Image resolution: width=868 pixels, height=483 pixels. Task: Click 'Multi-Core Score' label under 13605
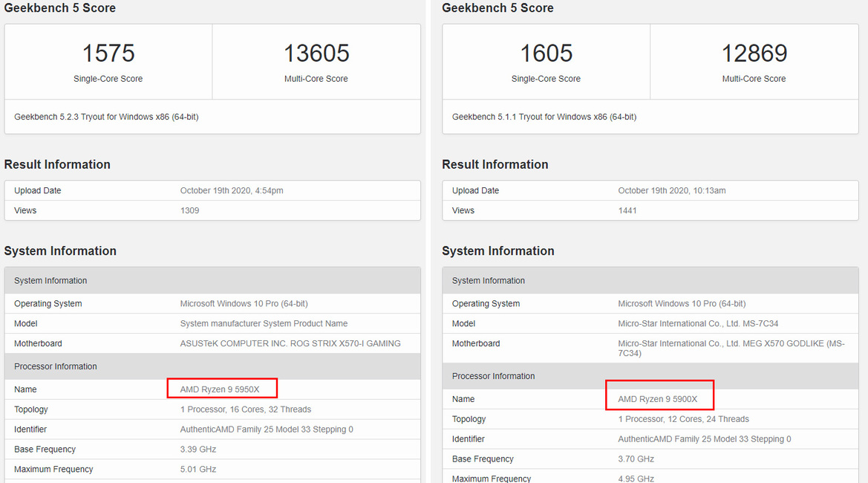point(316,79)
